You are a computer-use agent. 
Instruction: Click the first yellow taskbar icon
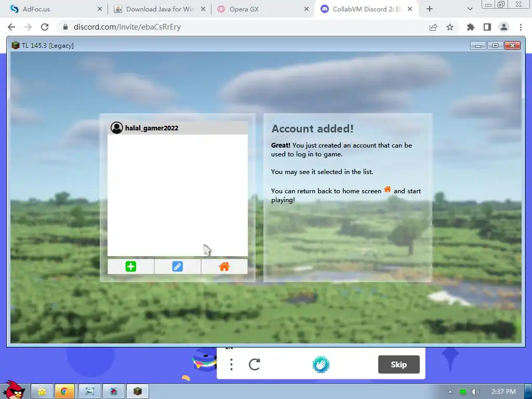pyautogui.click(x=42, y=392)
